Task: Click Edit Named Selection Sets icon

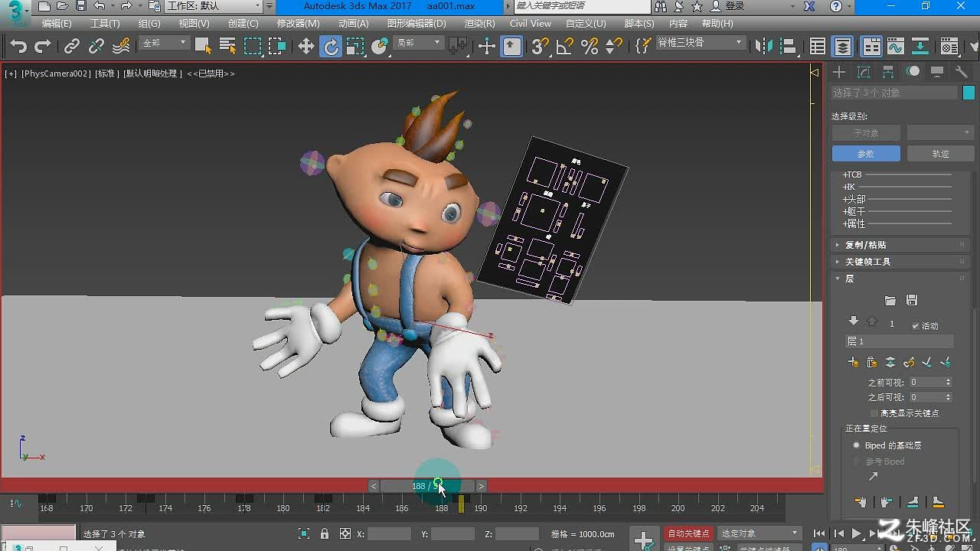Action: click(643, 47)
